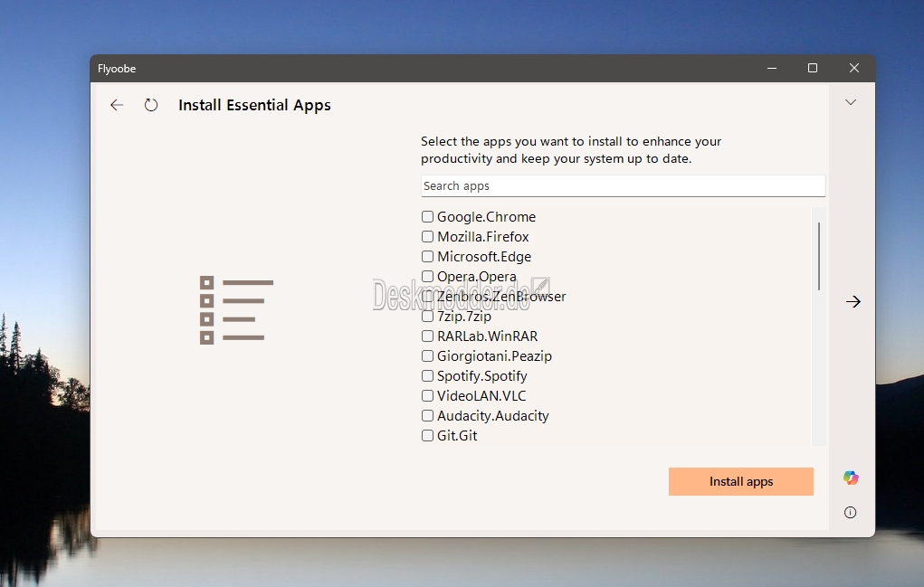Open the info circle icon
This screenshot has width=924, height=587.
click(x=850, y=512)
